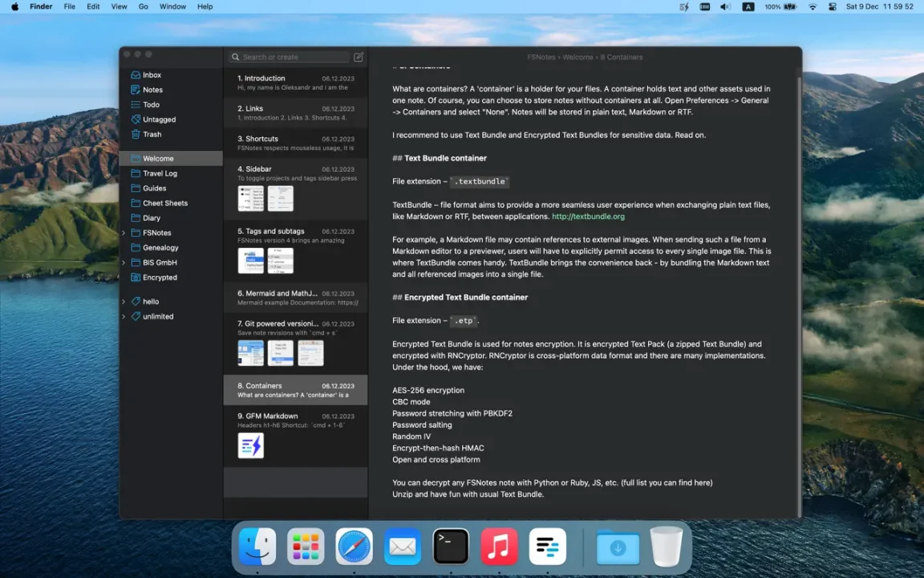Select the Encrypted folder in the sidebar
This screenshot has height=578, width=924.
tap(160, 278)
